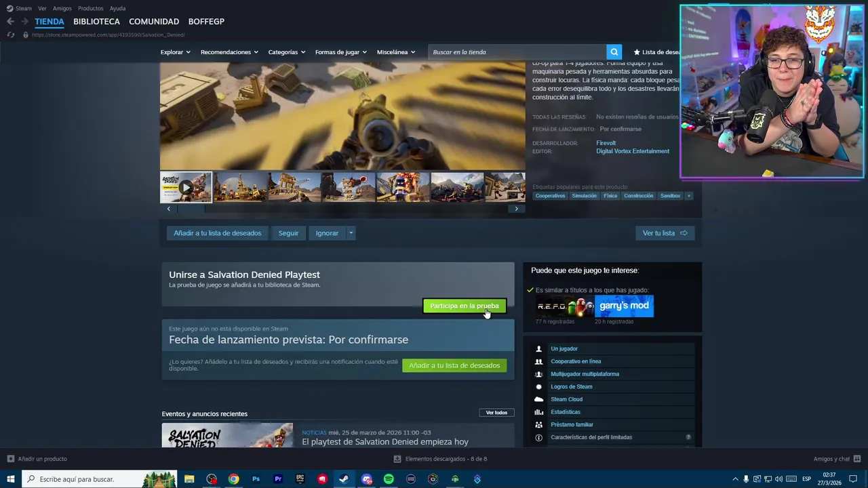Open Productos menu

click(x=91, y=9)
